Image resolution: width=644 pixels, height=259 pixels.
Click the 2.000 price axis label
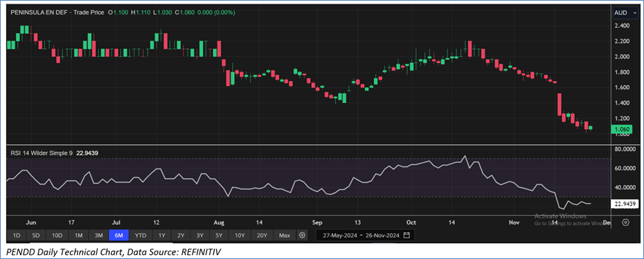(622, 57)
